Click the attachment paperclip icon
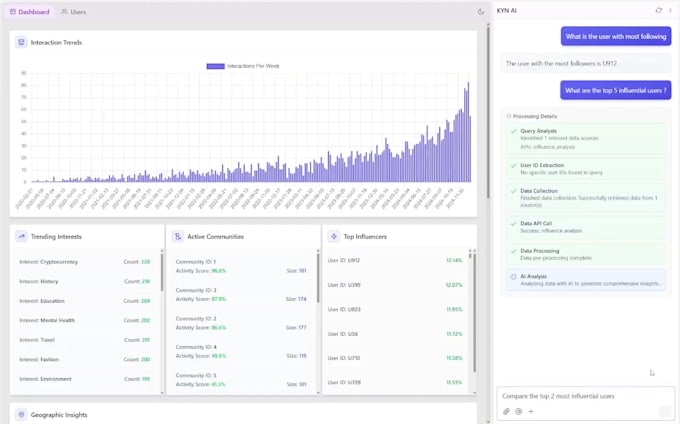 click(506, 411)
